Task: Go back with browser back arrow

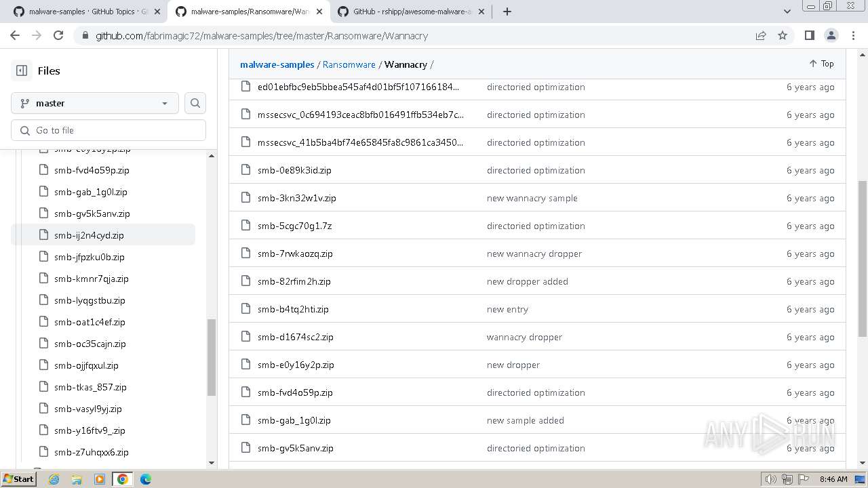Action: click(15, 36)
